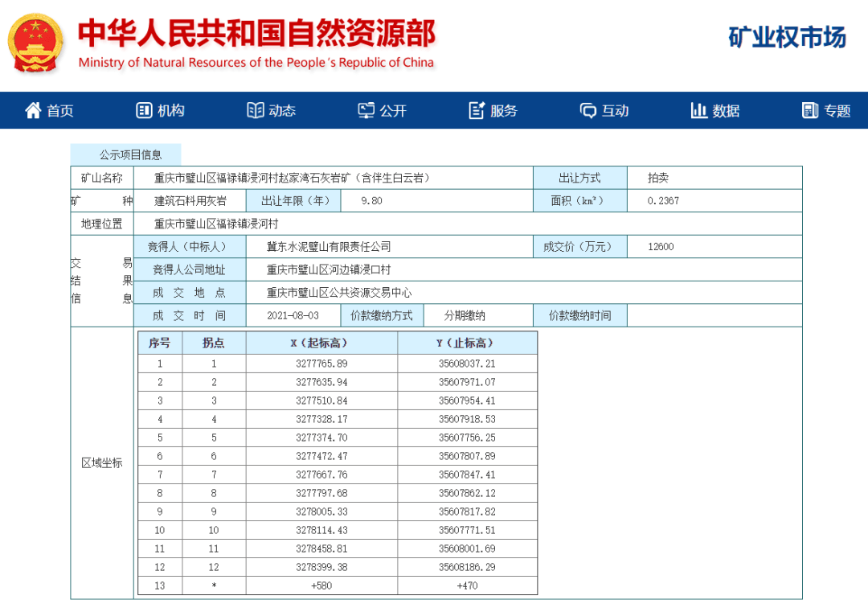This screenshot has width=868, height=604.
Task: Select the 公示项目信息 tab
Action: click(126, 154)
